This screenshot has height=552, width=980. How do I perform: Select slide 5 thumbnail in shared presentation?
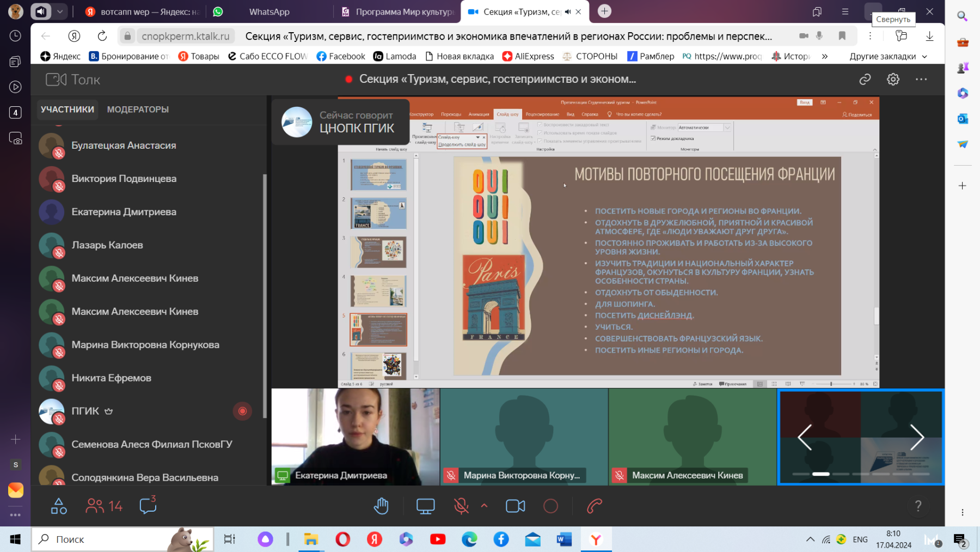pos(378,329)
